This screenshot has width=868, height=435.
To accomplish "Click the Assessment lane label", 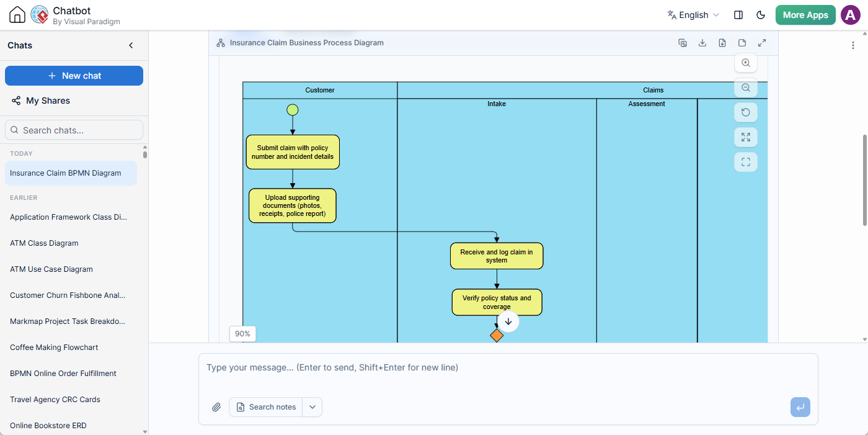I will pyautogui.click(x=647, y=104).
